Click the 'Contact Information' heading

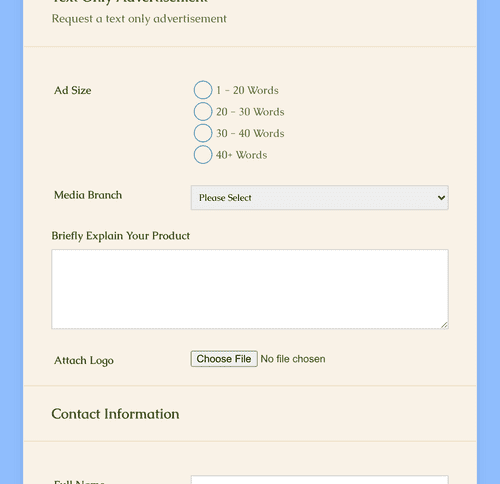click(x=115, y=414)
